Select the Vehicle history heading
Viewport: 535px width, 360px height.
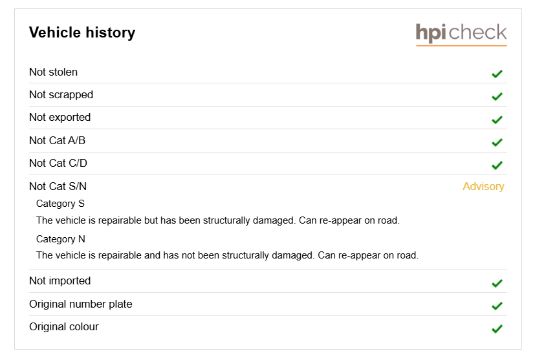pyautogui.click(x=82, y=33)
